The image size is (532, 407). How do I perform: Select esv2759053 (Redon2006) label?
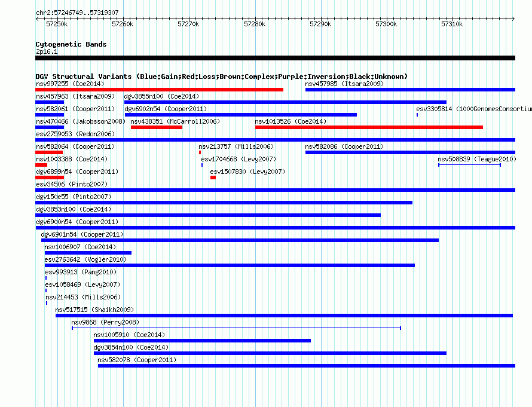75,134
